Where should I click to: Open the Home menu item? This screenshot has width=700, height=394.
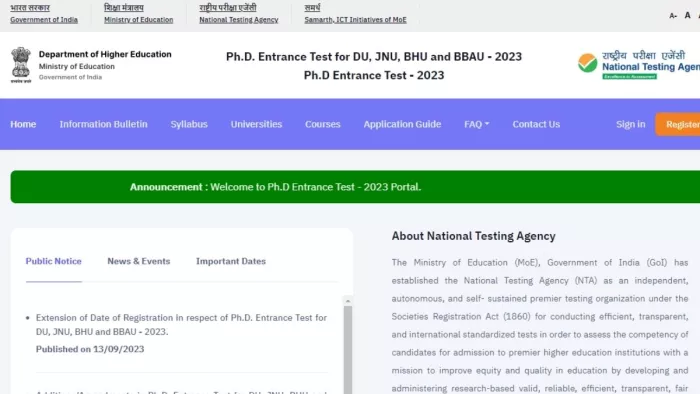tap(23, 124)
